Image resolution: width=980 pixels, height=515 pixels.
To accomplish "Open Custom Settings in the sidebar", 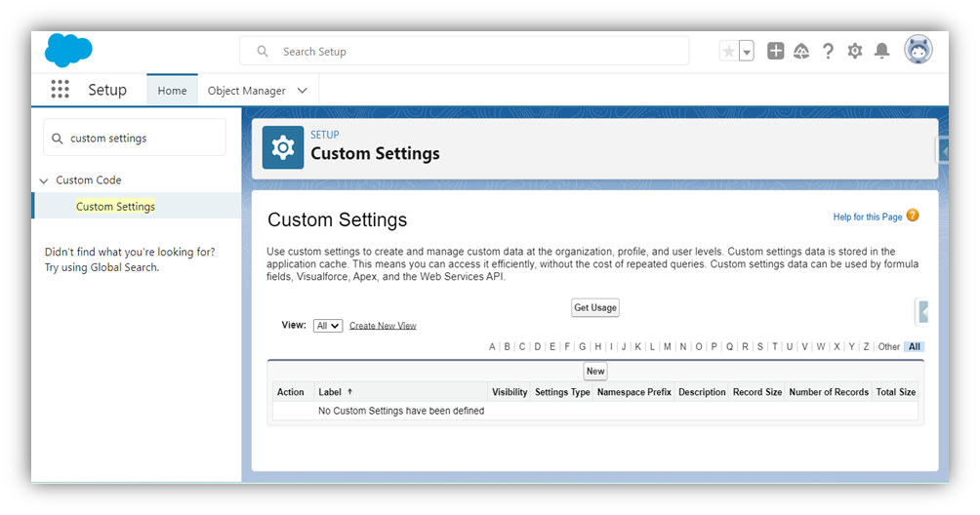I will point(115,207).
